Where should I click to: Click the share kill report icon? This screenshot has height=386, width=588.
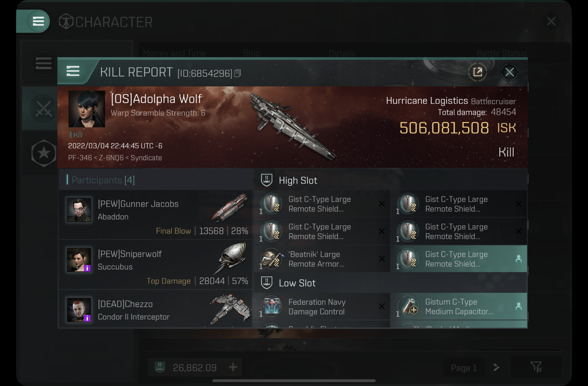coord(477,72)
